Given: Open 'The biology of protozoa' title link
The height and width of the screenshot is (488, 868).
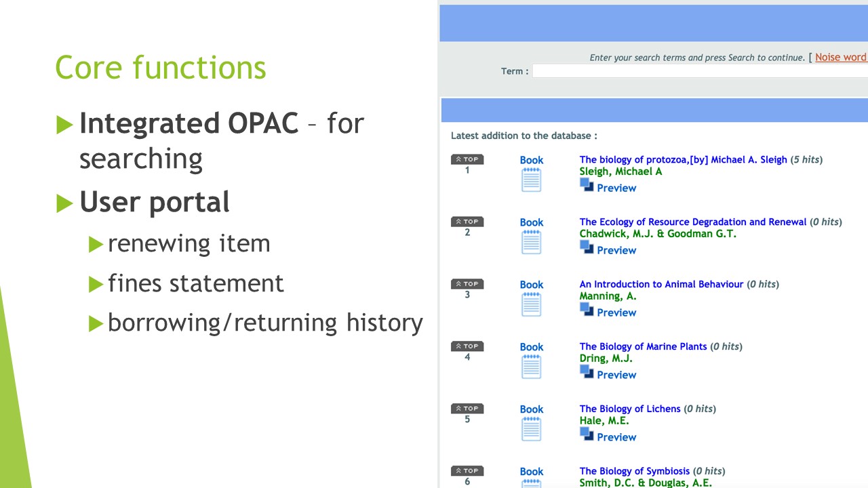Looking at the screenshot, I should [683, 160].
